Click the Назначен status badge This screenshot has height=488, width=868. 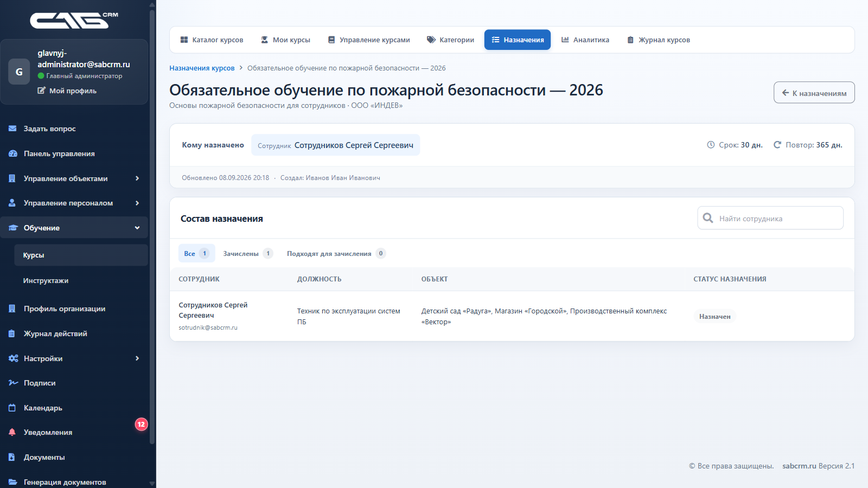click(x=714, y=317)
